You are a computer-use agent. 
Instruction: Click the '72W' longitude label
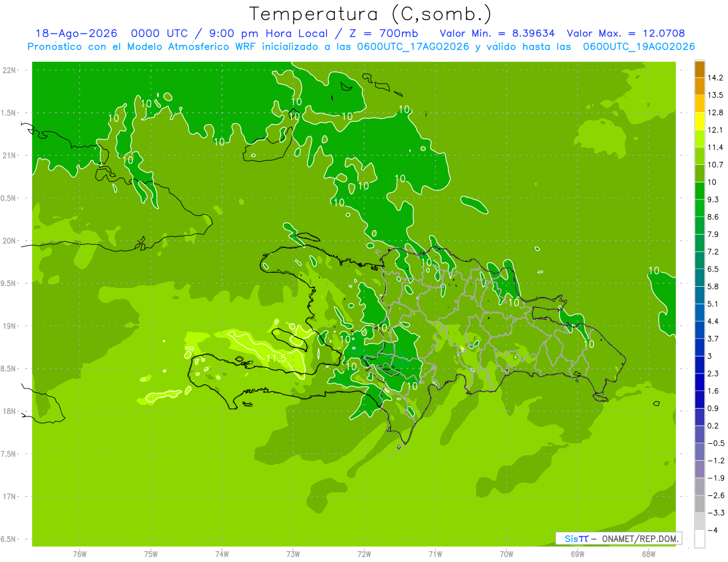click(x=364, y=555)
